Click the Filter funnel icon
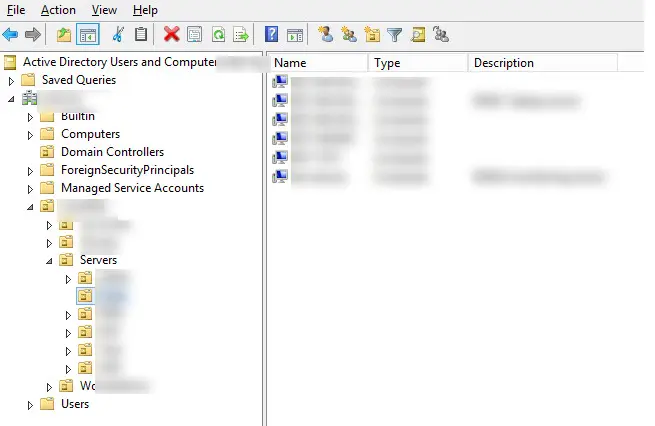Viewport: 655px width, 426px height. (394, 35)
